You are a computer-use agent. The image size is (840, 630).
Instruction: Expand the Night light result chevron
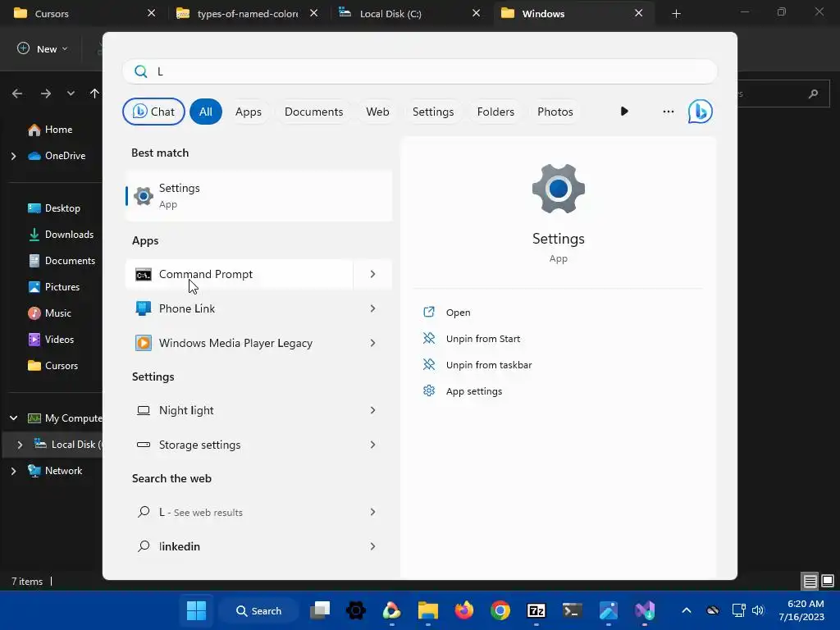(x=373, y=410)
